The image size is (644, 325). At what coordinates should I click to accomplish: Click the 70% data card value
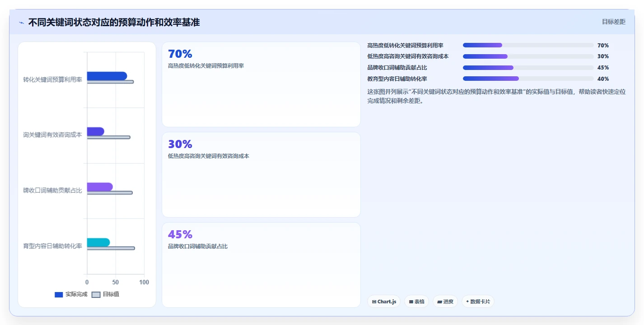180,54
